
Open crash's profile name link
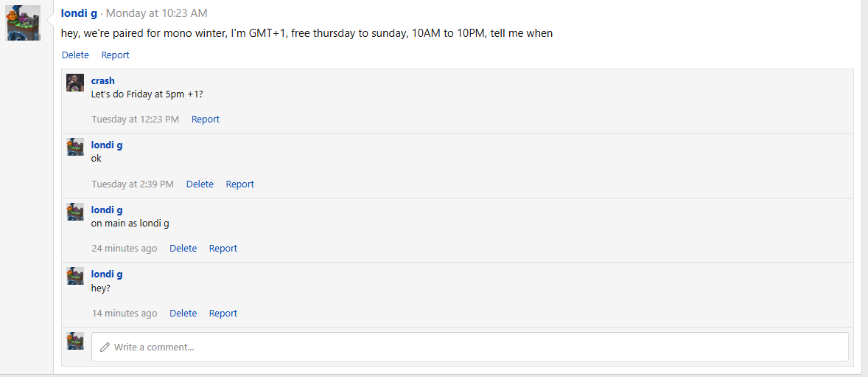tap(102, 80)
